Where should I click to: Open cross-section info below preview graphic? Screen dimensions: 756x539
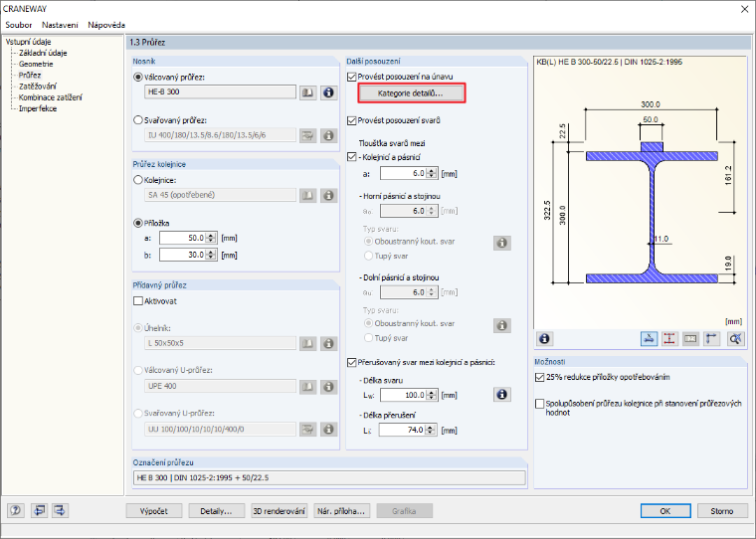click(545, 339)
